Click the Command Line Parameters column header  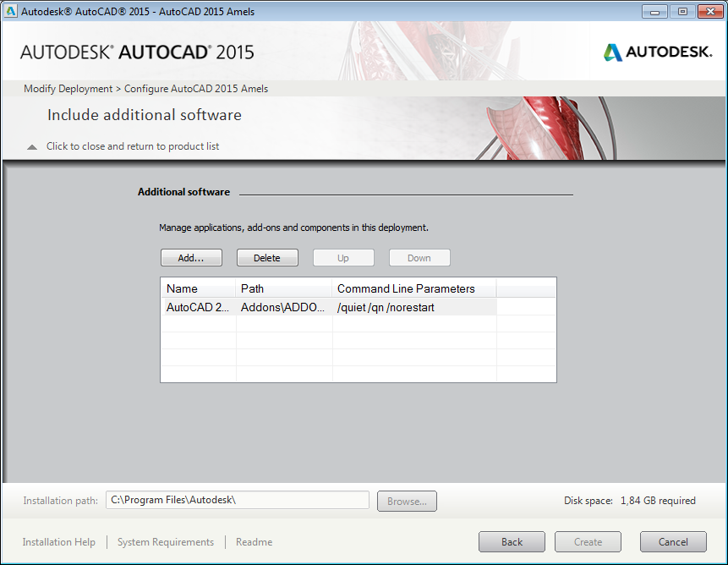tap(414, 288)
